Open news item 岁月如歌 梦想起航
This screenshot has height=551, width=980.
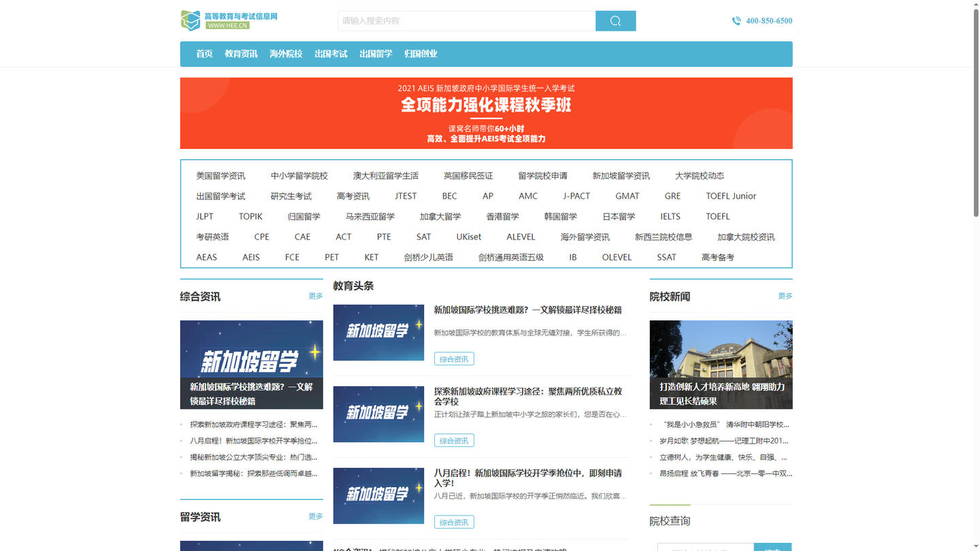tap(725, 441)
